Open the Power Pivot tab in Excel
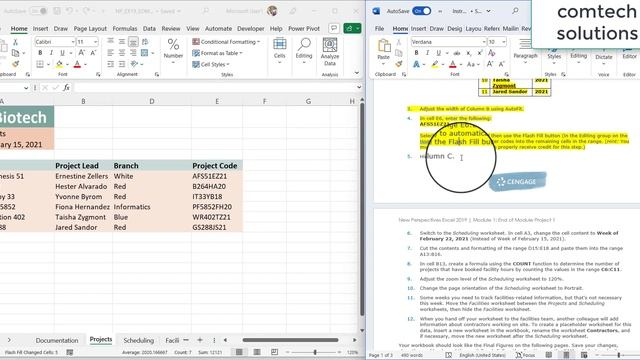Viewport: 640px width, 360px height. click(304, 29)
